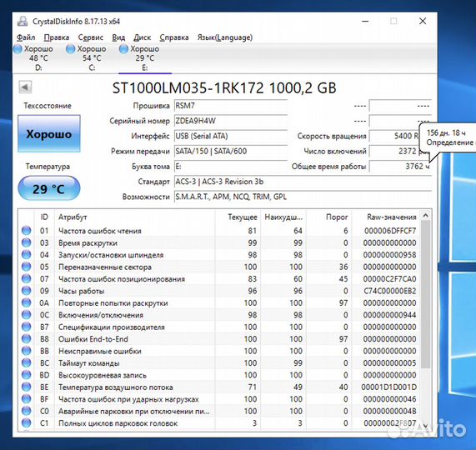
Task: Click the attribute list scroll down arrow
Action: coord(426,425)
